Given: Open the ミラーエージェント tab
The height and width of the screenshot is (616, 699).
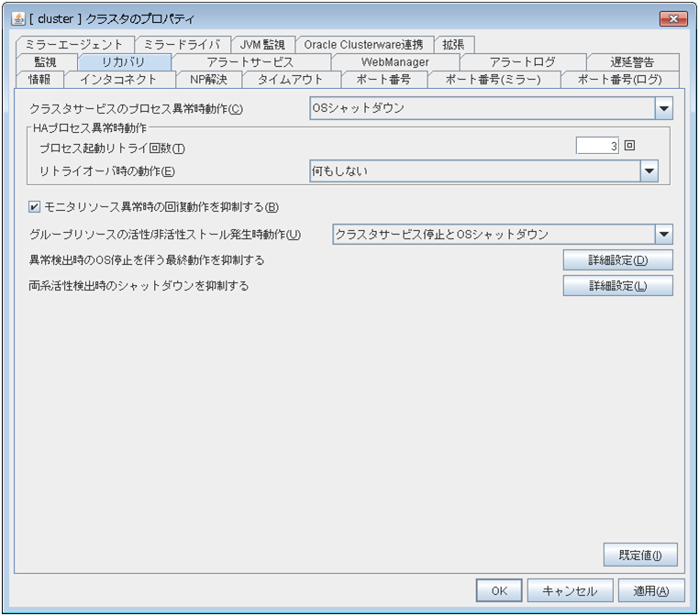Looking at the screenshot, I should [74, 45].
